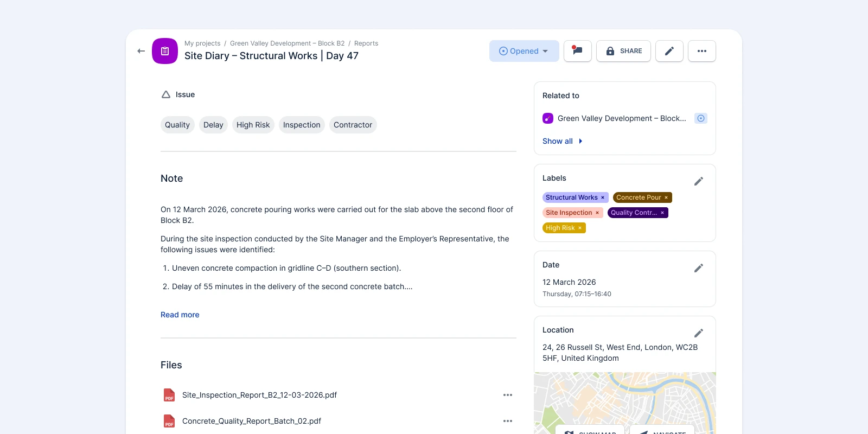
Task: Remove the Concrete Pour label
Action: coord(666,197)
